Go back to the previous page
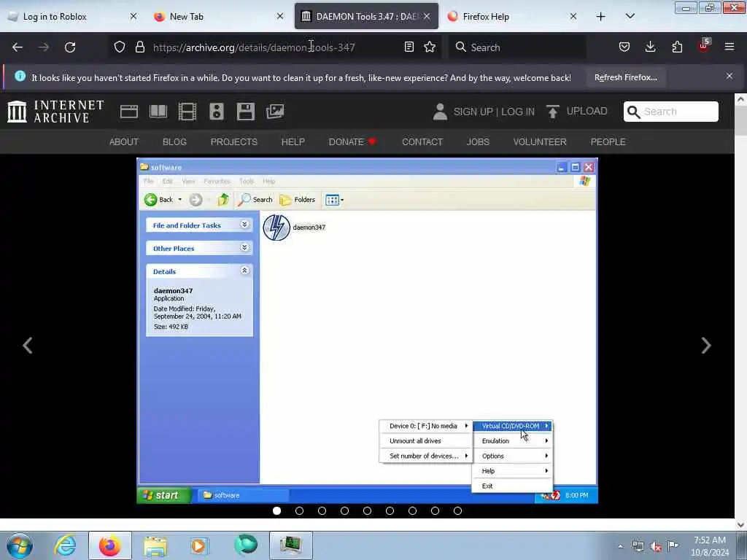The height and width of the screenshot is (560, 747). (x=18, y=47)
